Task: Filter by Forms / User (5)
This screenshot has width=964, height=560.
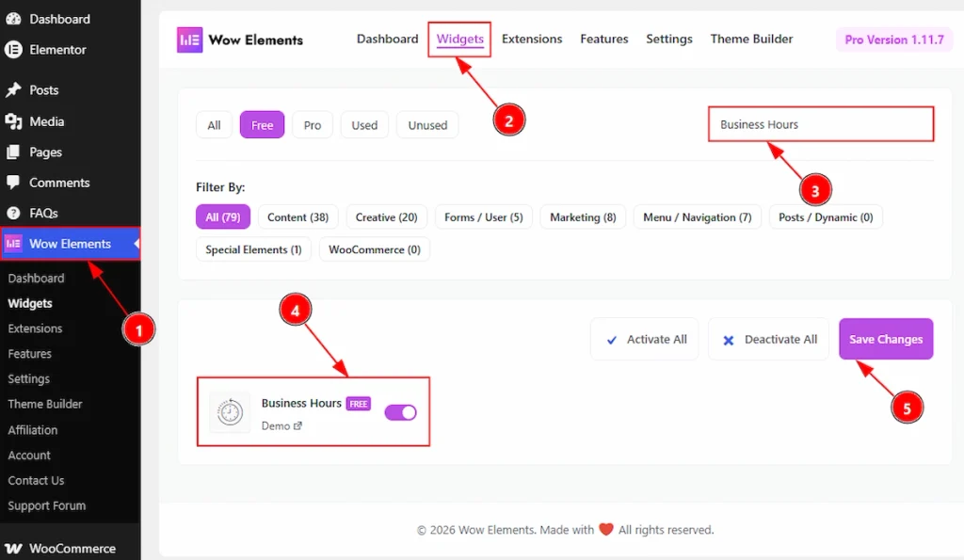Action: [x=483, y=217]
